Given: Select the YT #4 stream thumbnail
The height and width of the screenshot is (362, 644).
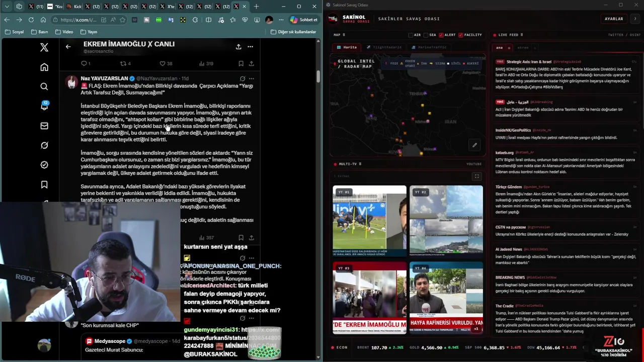Looking at the screenshot, I should pos(446,297).
